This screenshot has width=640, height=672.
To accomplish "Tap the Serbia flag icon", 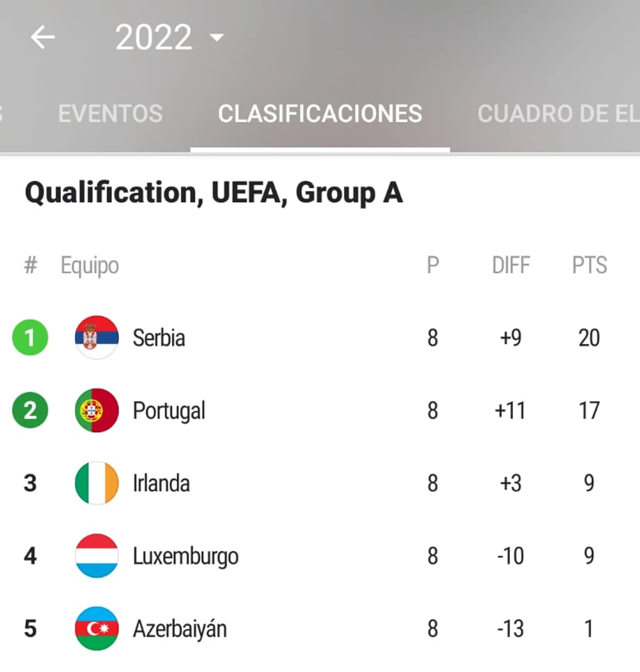I will point(96,337).
